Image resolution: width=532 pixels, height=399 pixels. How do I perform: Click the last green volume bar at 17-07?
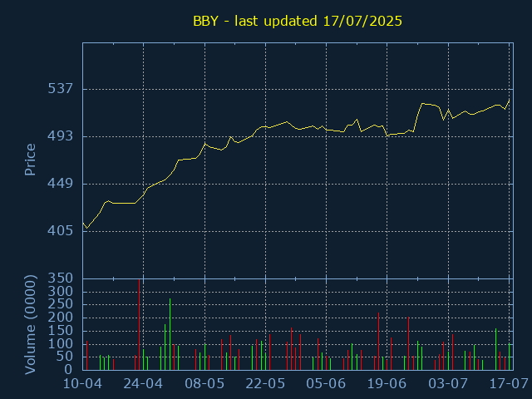pos(510,357)
